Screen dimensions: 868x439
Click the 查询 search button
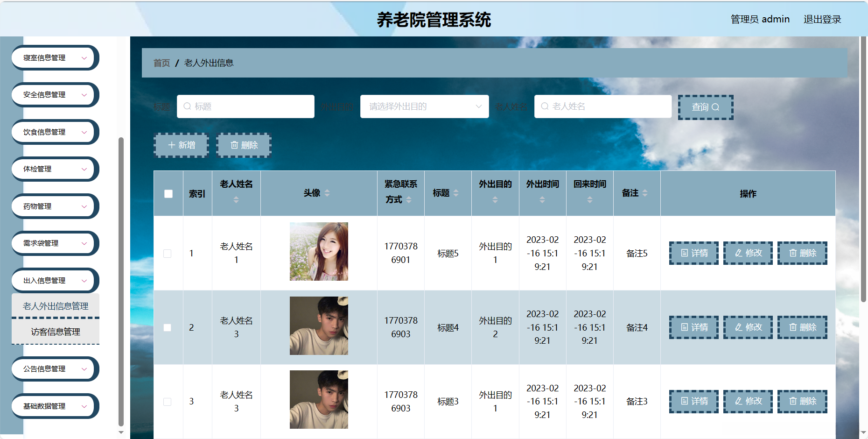tap(706, 107)
